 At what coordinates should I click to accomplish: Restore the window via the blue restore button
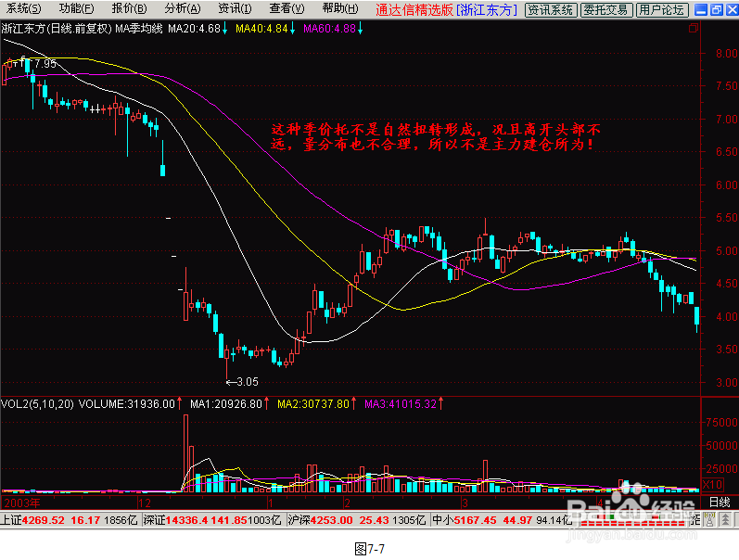click(717, 10)
